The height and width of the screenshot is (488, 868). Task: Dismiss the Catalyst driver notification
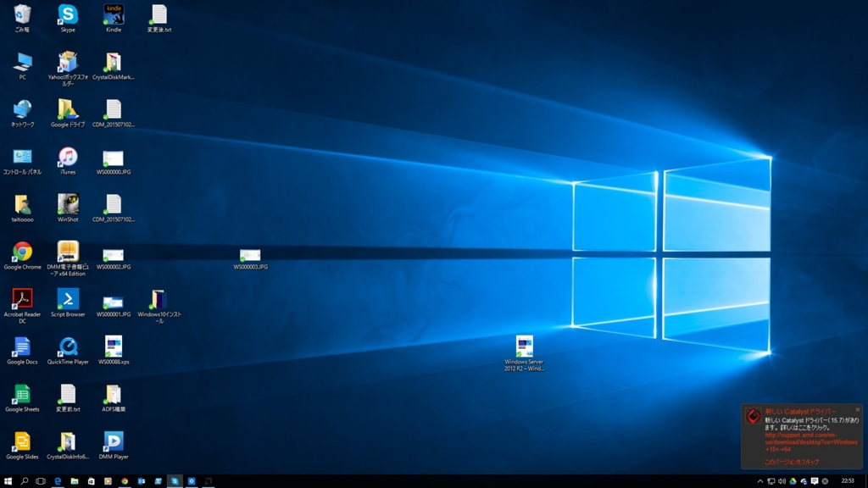(858, 410)
